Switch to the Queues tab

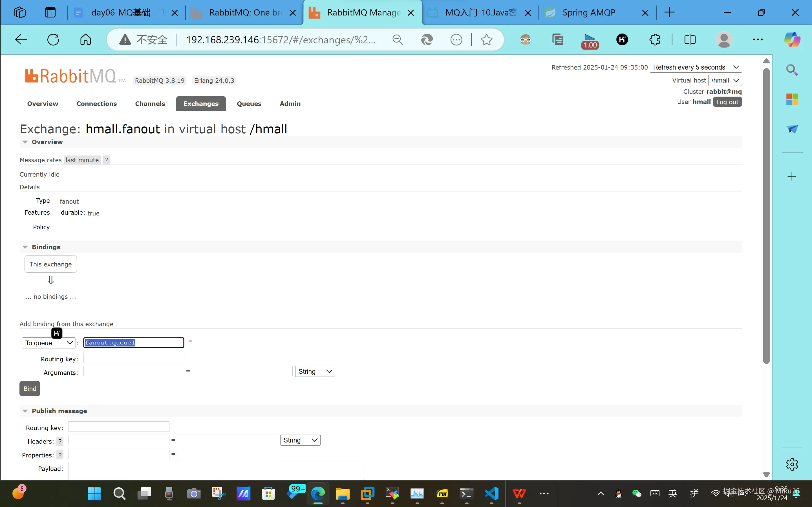tap(249, 104)
